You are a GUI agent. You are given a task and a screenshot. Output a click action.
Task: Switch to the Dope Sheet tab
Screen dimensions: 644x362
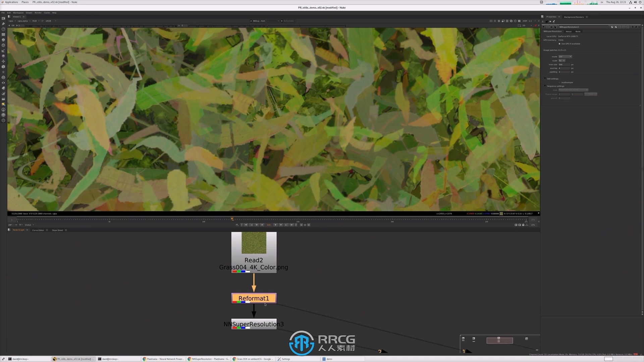coord(57,230)
